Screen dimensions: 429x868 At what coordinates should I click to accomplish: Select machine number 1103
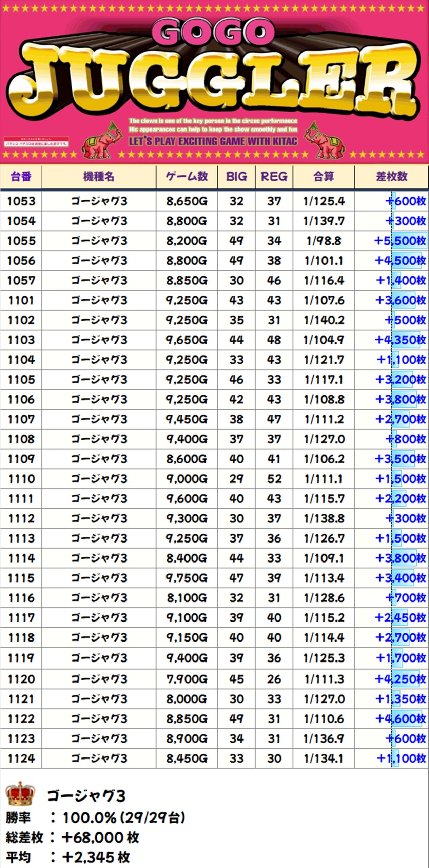[x=21, y=340]
